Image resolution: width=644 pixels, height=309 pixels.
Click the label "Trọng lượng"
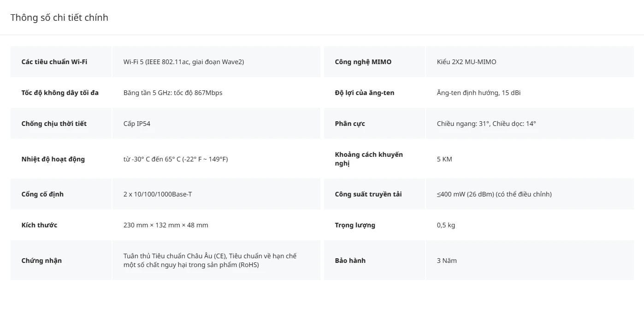355,225
